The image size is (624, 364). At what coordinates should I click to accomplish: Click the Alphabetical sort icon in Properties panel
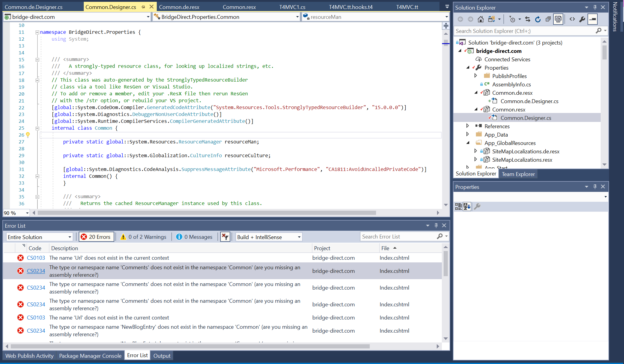(467, 206)
